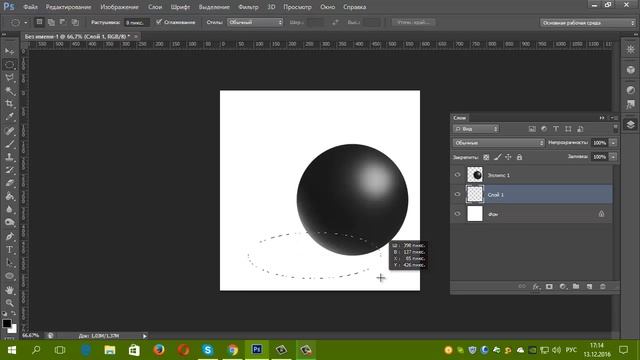Image resolution: width=640 pixels, height=360 pixels.
Task: Select the Paint Bucket tool
Action: (x=9, y=196)
